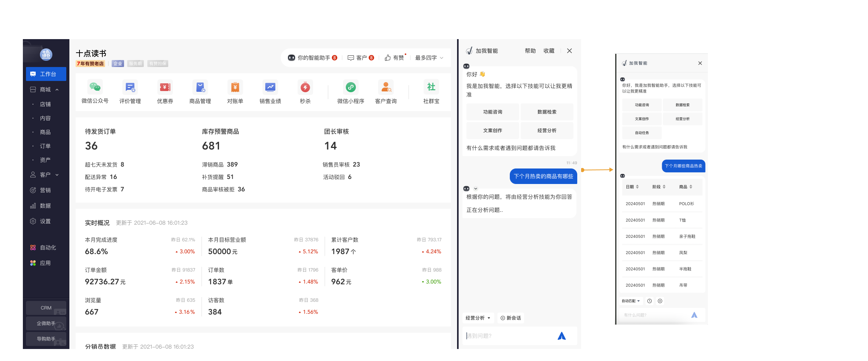Viewport: 868px width, 361px height.
Task: Click the 微信小程序 mini program icon
Action: [x=350, y=87]
